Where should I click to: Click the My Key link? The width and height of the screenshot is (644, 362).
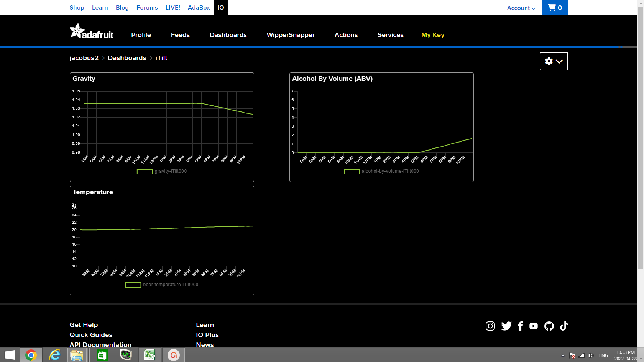[x=433, y=35]
